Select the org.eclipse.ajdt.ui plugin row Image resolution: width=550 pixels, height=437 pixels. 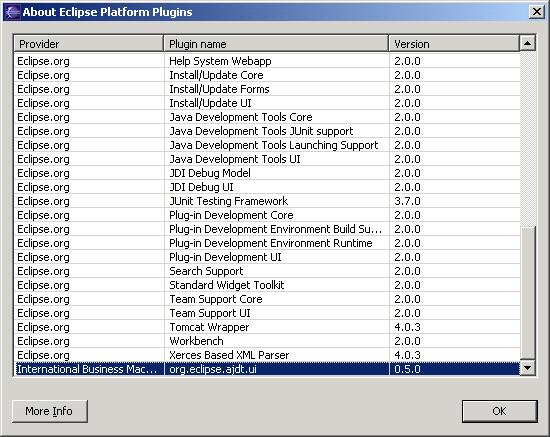(x=267, y=369)
